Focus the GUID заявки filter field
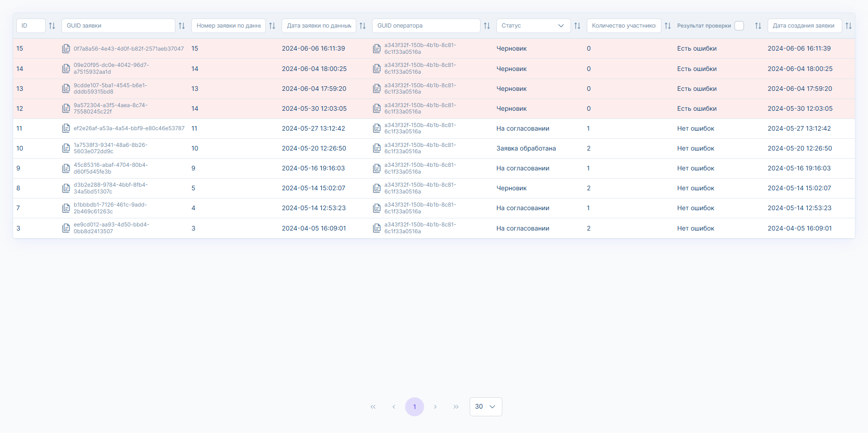Screen dimensions: 868x433 (x=118, y=26)
